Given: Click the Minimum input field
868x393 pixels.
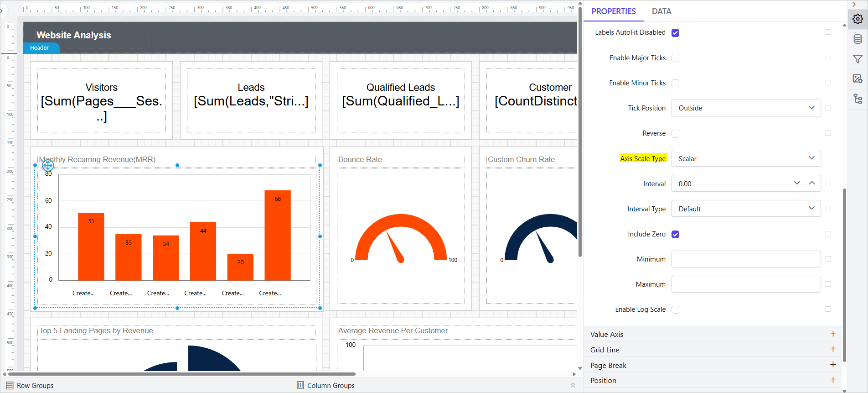Looking at the screenshot, I should click(x=746, y=259).
